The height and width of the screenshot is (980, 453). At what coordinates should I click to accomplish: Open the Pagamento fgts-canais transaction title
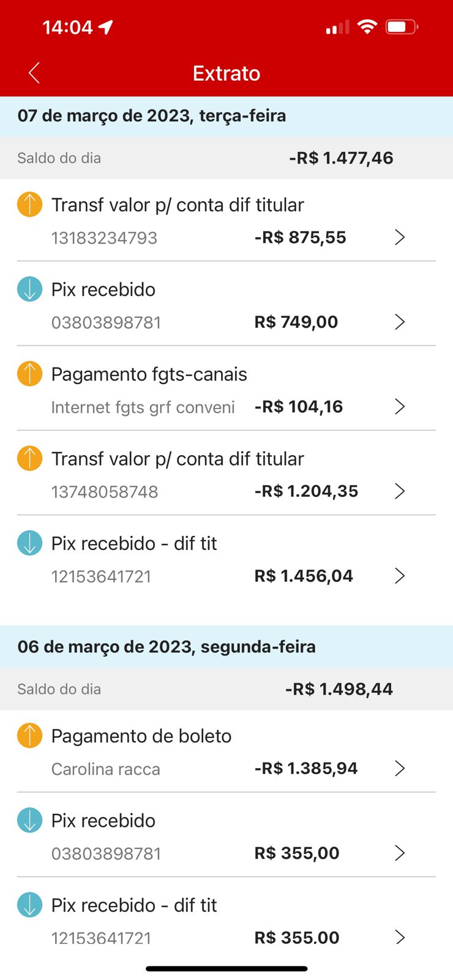(x=149, y=374)
